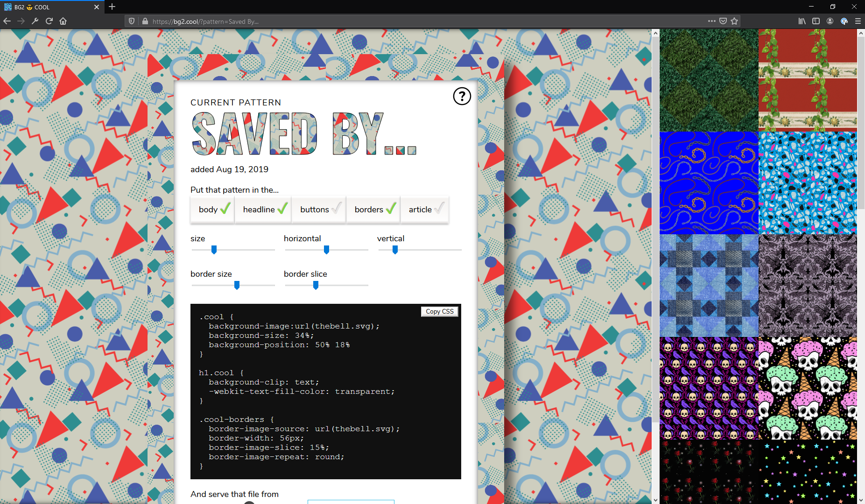Copy the CSS code
This screenshot has width=865, height=504.
439,311
